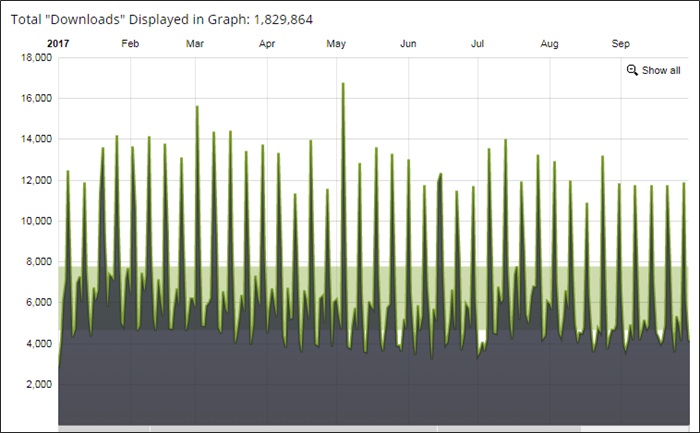Screen dimensions: 700x433
Task: Click the 10,000 y-axis value
Action: click(x=36, y=221)
